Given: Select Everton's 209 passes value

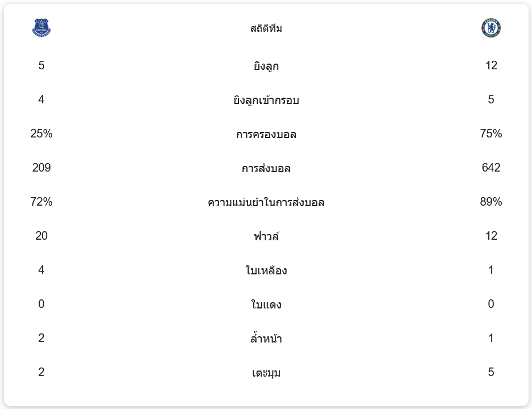Looking at the screenshot, I should tap(41, 168).
